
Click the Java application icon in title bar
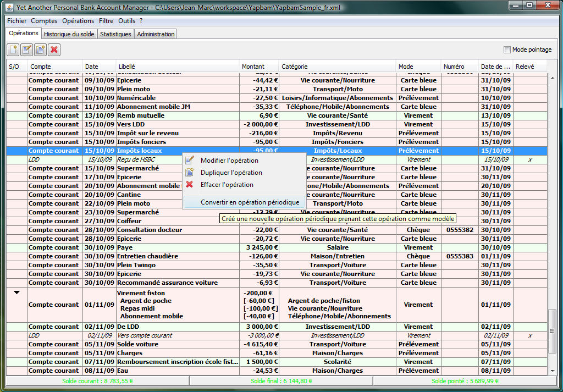pyautogui.click(x=10, y=7)
